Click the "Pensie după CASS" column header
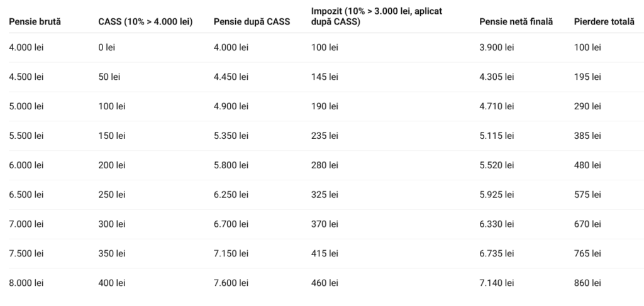Viewport: 644px width, 306px height. click(x=252, y=22)
